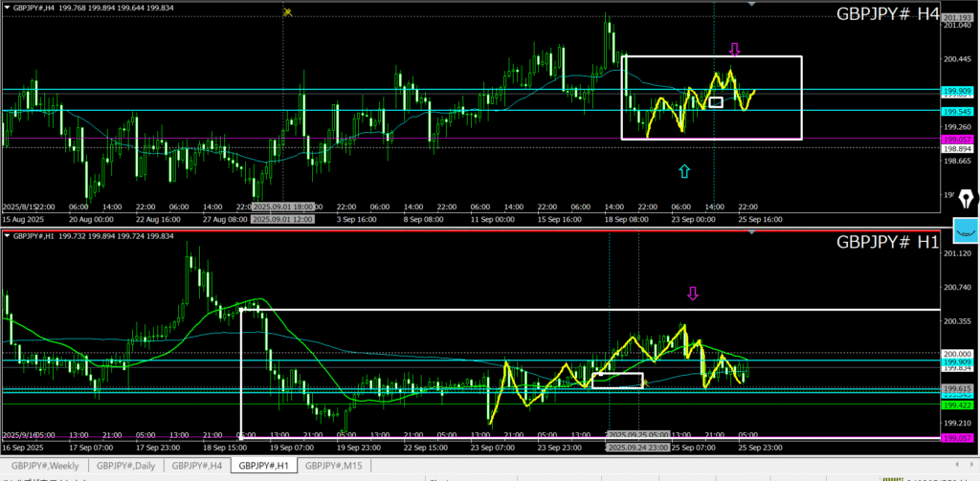Select the small white rectangle in H4 chart
The height and width of the screenshot is (481, 980).
tap(715, 102)
